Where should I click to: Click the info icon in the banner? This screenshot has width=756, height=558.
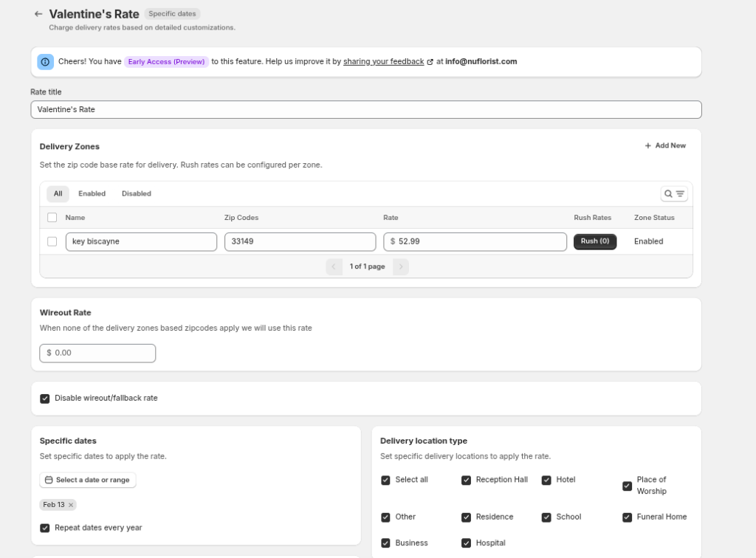point(46,62)
